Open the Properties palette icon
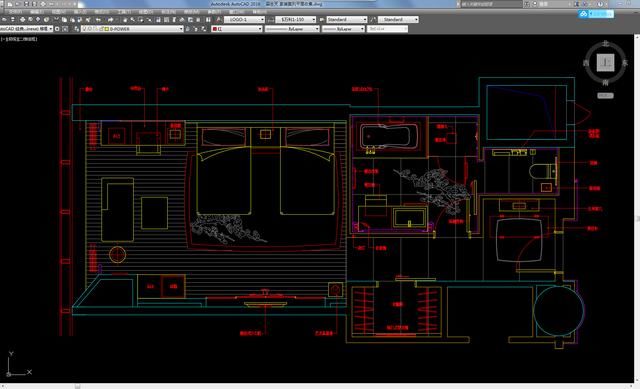This screenshot has height=389, width=640. tap(158, 19)
